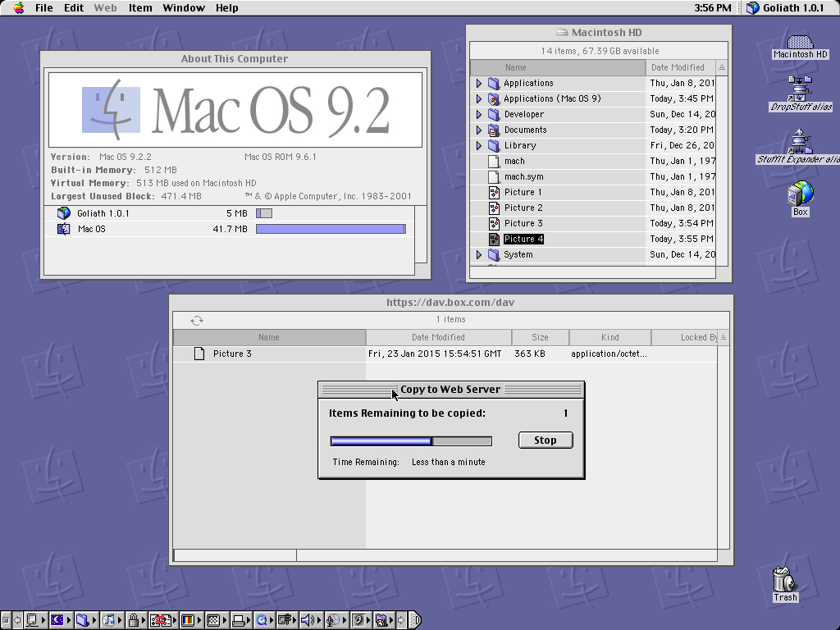Expand the Applications (Mac OS 9) disclosure triangle
Screen dimensions: 840x630
(479, 98)
